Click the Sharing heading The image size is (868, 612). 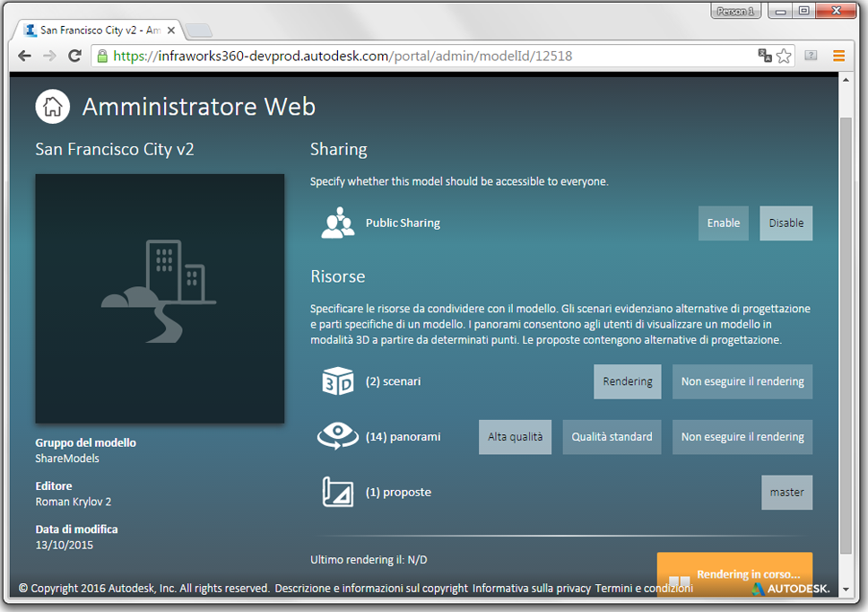click(x=339, y=150)
